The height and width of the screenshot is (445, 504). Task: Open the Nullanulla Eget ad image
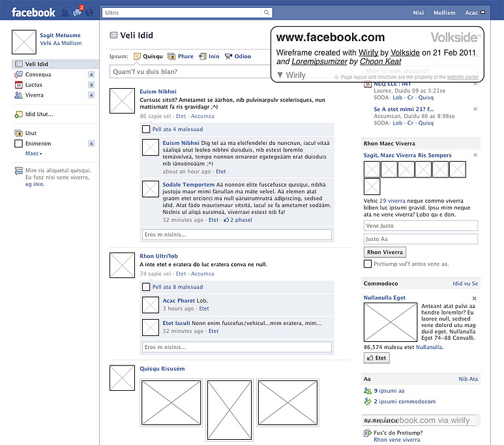point(391,322)
